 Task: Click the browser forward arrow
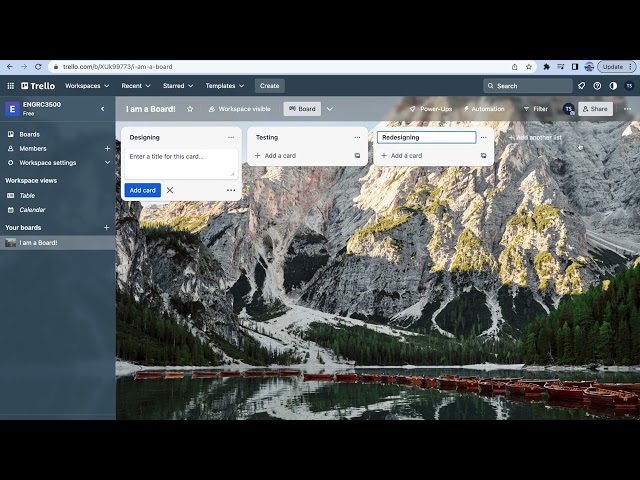[24, 67]
